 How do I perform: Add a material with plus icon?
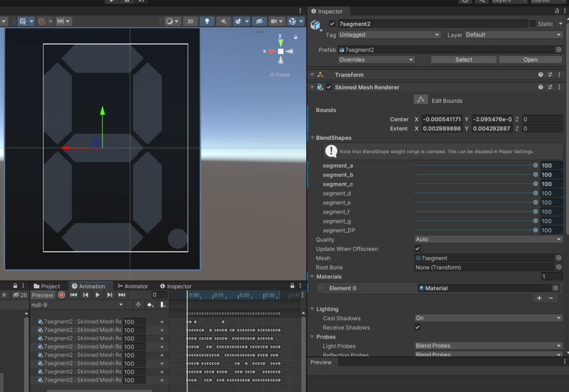coord(539,298)
